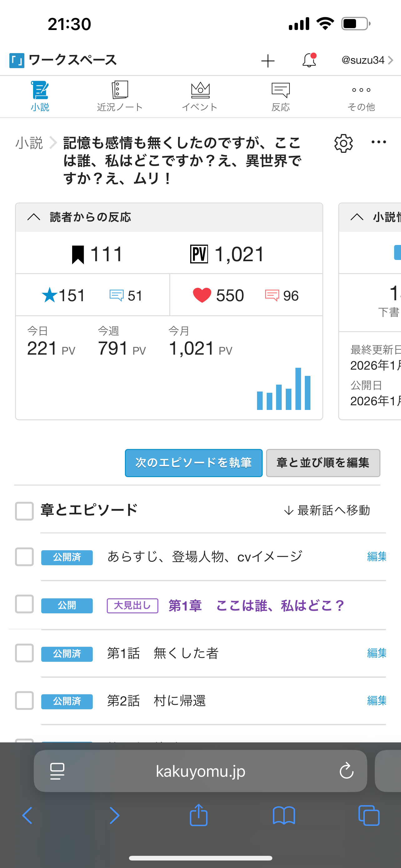Open the three-dot more options menu

379,142
